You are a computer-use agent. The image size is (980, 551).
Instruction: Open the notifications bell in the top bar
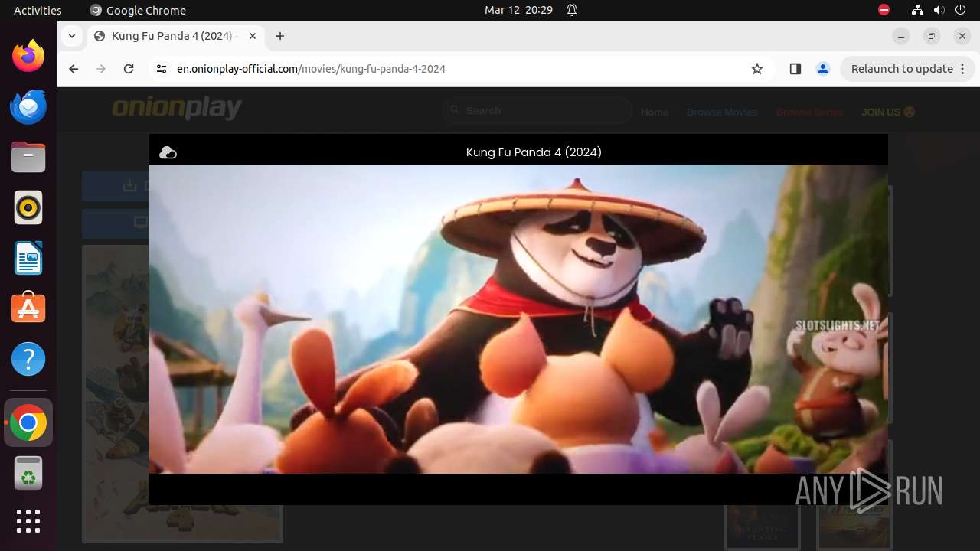click(572, 11)
